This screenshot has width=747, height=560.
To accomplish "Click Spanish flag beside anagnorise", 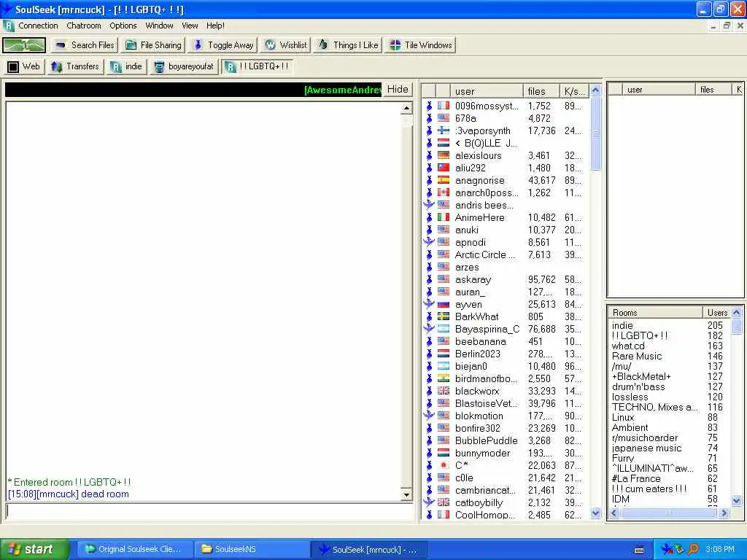I will pos(444,180).
